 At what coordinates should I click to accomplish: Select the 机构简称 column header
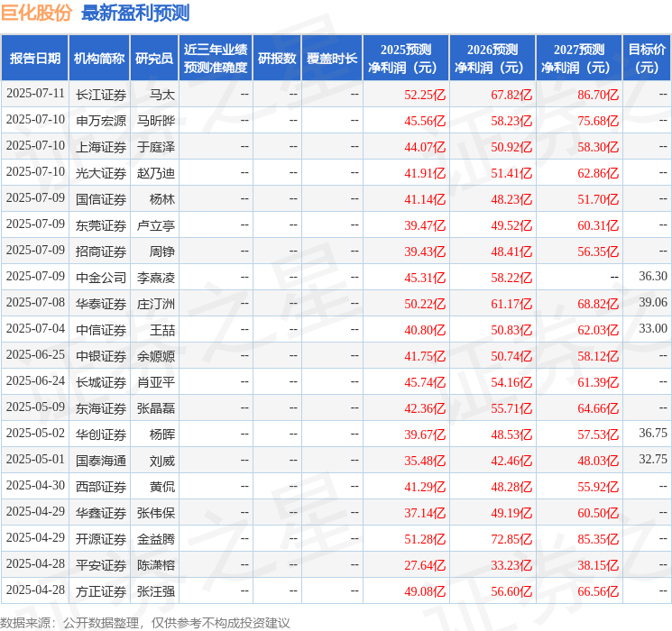(99, 59)
